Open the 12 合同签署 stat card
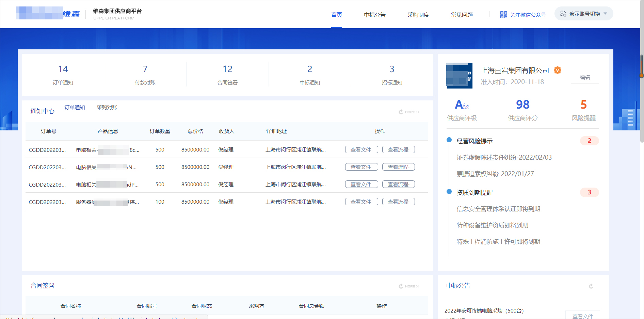The image size is (644, 319). point(227,75)
